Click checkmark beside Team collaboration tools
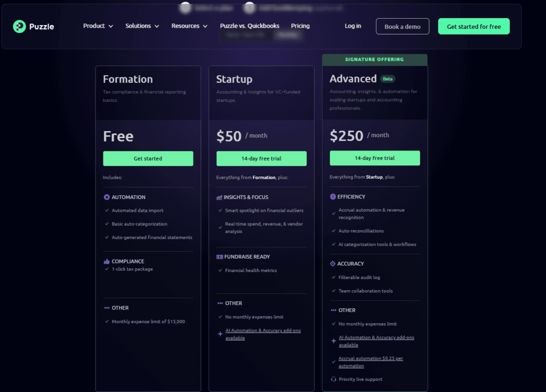The height and width of the screenshot is (392, 546). [x=334, y=291]
